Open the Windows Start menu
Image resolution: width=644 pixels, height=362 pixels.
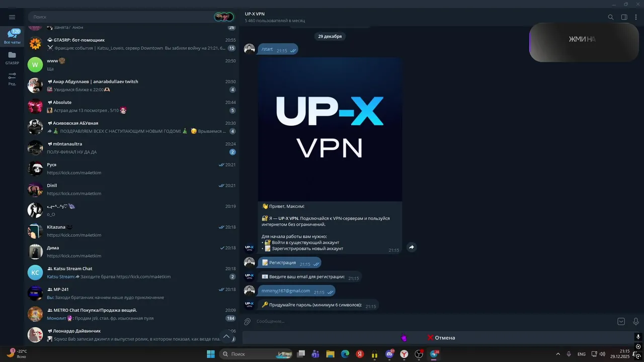(210, 354)
